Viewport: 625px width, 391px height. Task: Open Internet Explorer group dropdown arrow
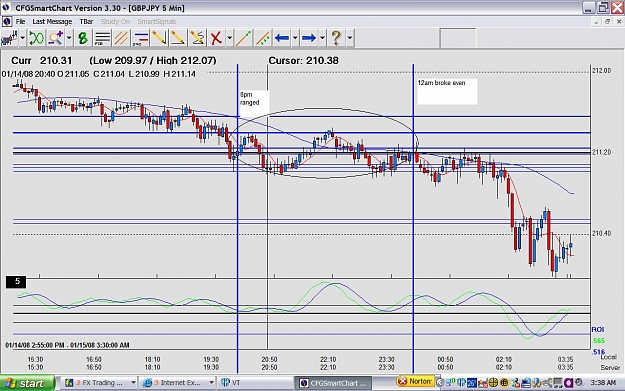[x=211, y=383]
